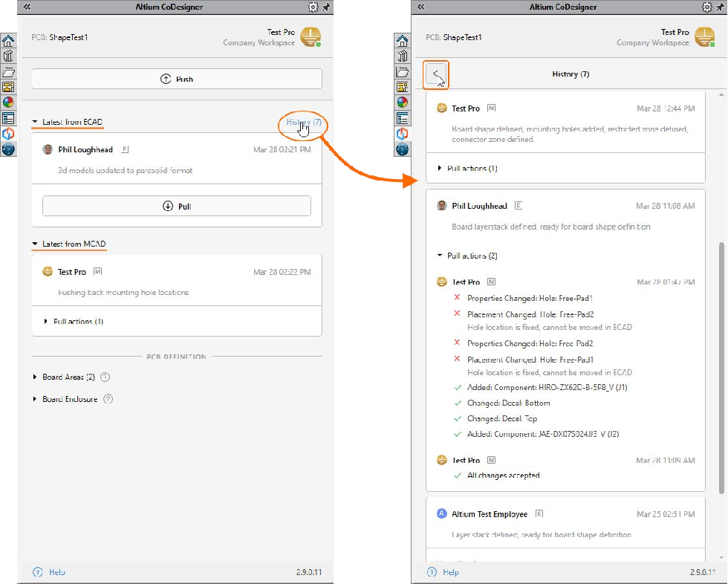Click "PCB: ShapeTest1" title in the Push/Pull panel
The image size is (728, 584).
pos(60,37)
